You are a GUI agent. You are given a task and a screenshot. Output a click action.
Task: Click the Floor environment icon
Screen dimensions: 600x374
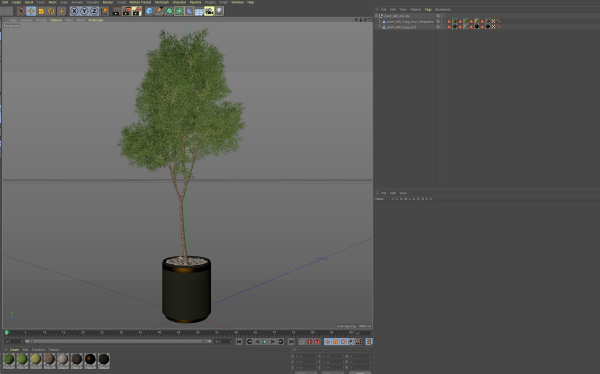click(199, 11)
